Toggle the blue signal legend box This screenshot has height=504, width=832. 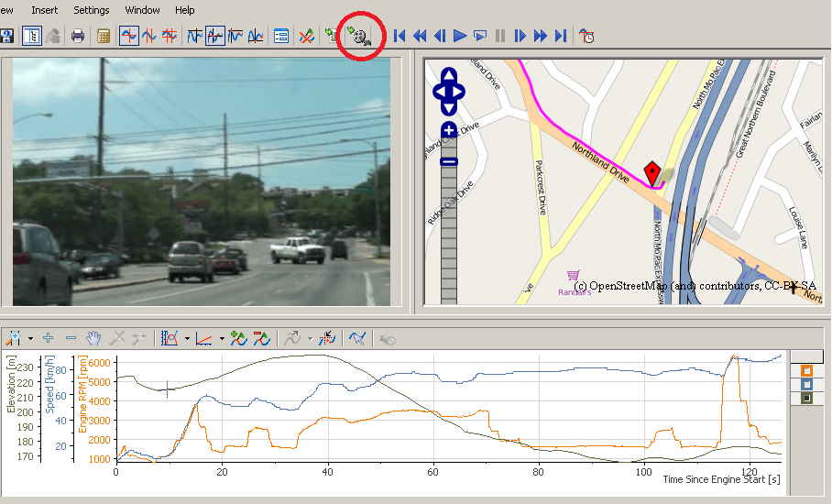pyautogui.click(x=806, y=385)
